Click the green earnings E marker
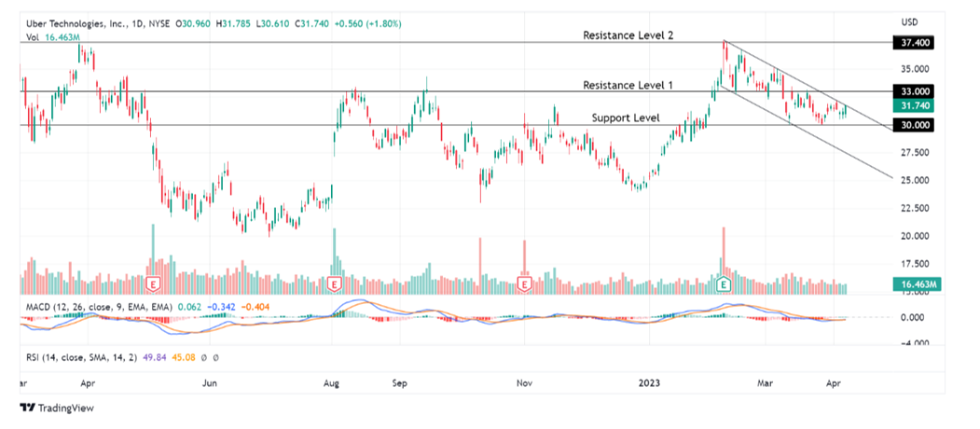The width and height of the screenshot is (980, 429). 725,285
